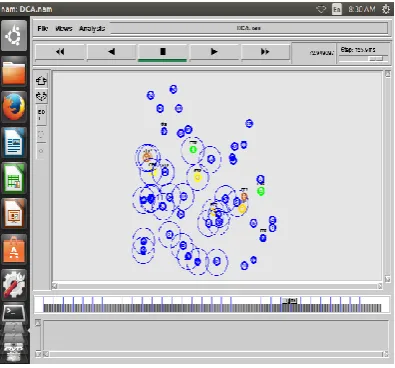Open the En keyboard layout indicator
This screenshot has height=368, width=395.
337,9
